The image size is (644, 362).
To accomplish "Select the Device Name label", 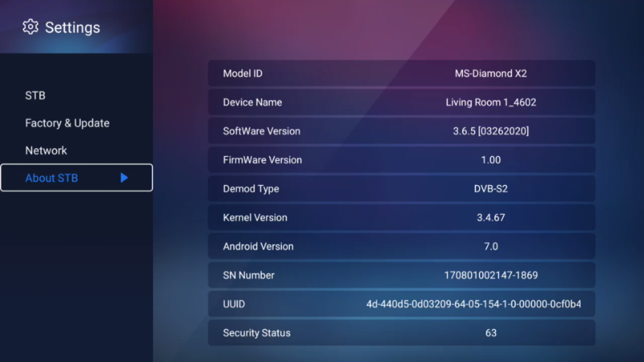I will click(x=252, y=103).
